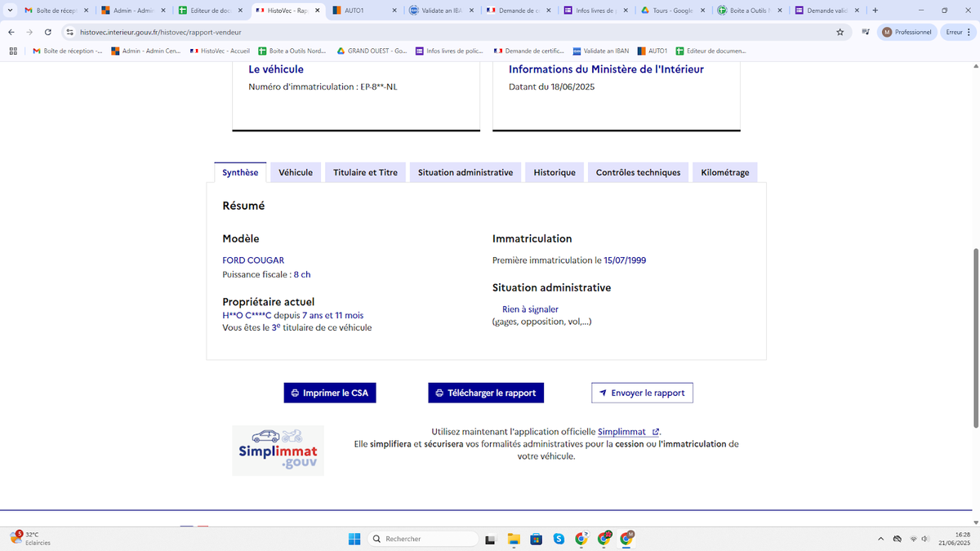Open the GRAND OUEST bookmark

[x=372, y=51]
